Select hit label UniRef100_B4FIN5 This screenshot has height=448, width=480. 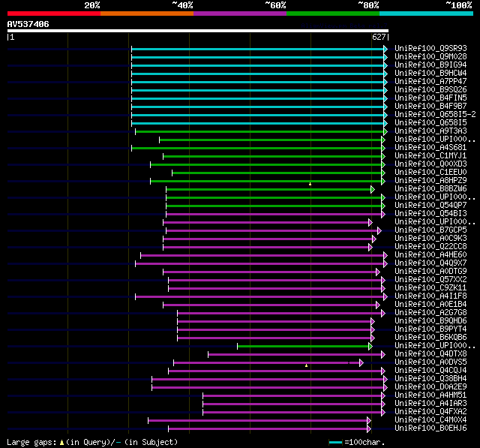click(430, 98)
